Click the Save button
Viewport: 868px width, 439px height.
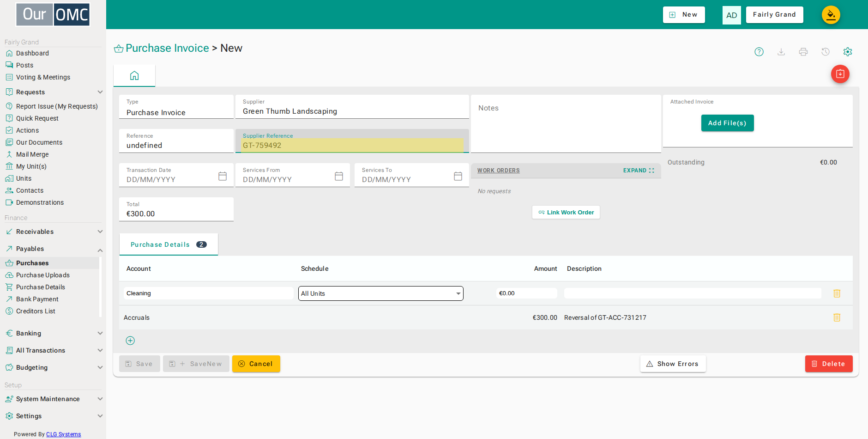tap(139, 364)
